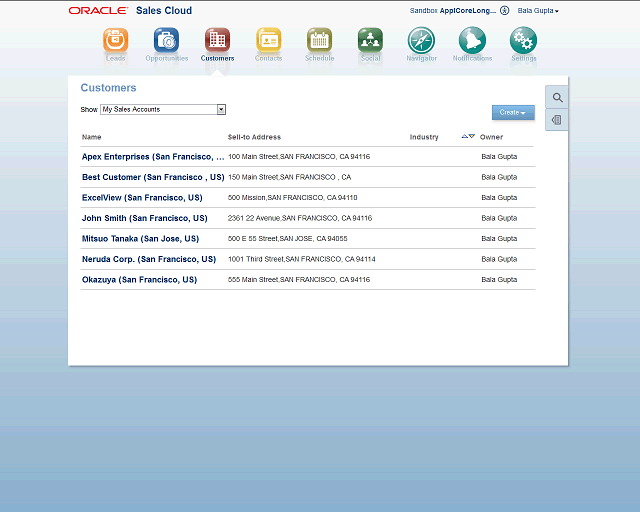Screen dimensions: 640x512
Task: Click the search magnifier side tab
Action: click(557, 98)
